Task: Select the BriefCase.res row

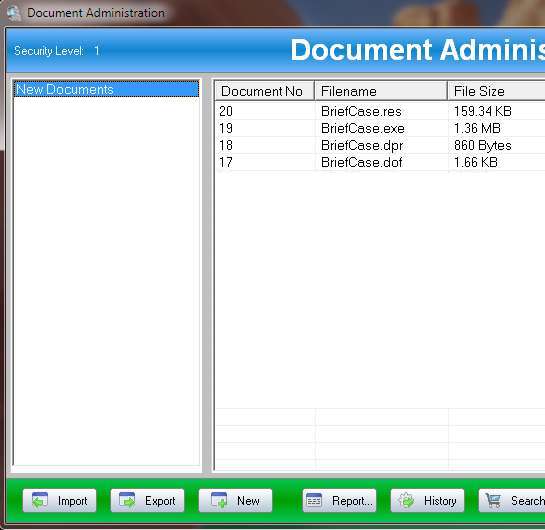Action: pyautogui.click(x=380, y=111)
